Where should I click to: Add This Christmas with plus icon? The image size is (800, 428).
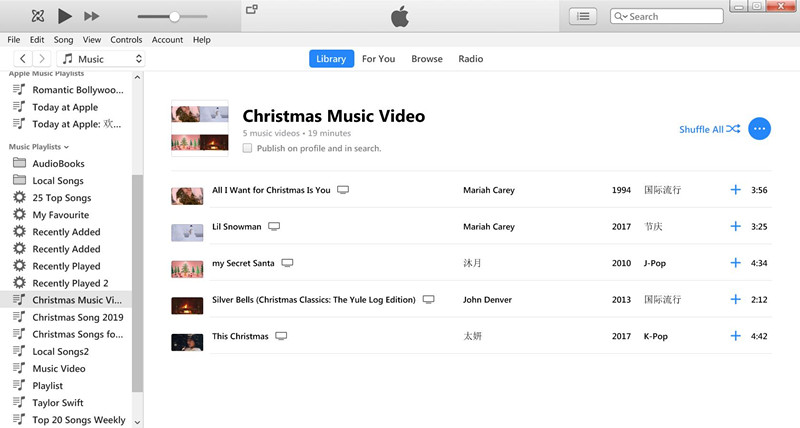(x=735, y=336)
